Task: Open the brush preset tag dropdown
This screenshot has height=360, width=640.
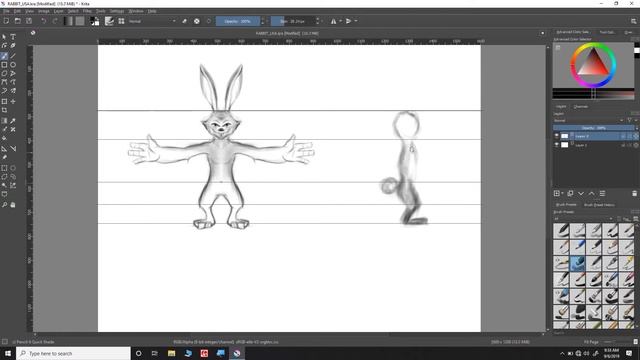Action: [584, 218]
